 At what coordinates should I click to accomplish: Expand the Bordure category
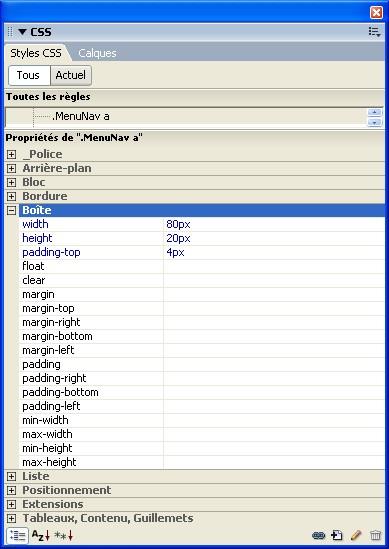pyautogui.click(x=12, y=196)
